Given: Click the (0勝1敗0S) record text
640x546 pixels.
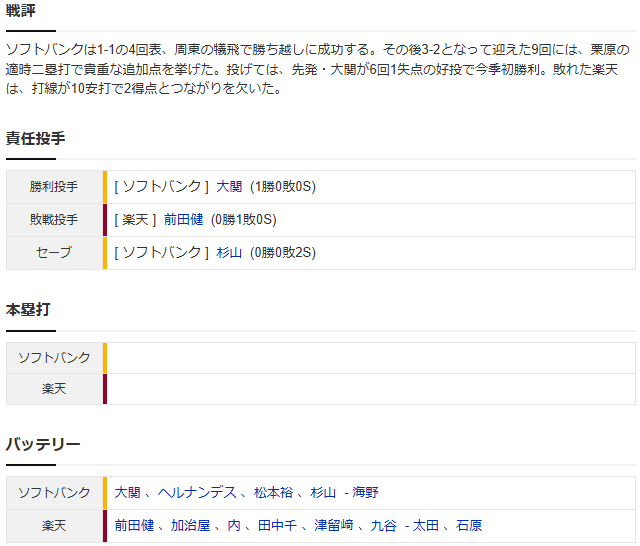Looking at the screenshot, I should coord(244,220).
